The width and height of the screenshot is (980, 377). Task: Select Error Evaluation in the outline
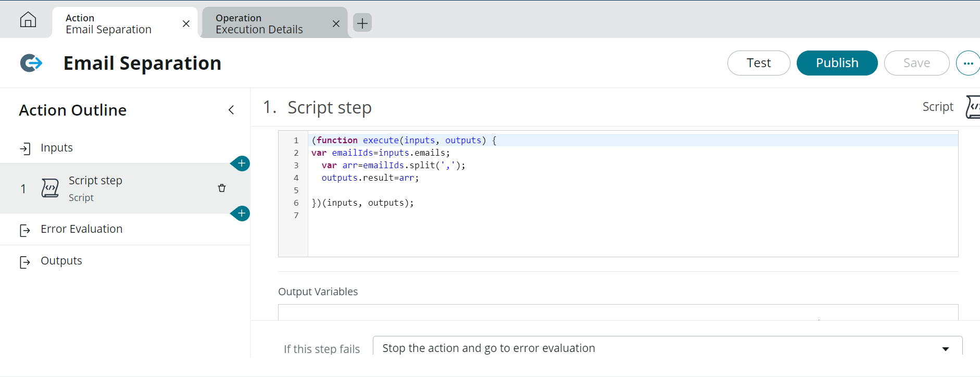click(81, 229)
